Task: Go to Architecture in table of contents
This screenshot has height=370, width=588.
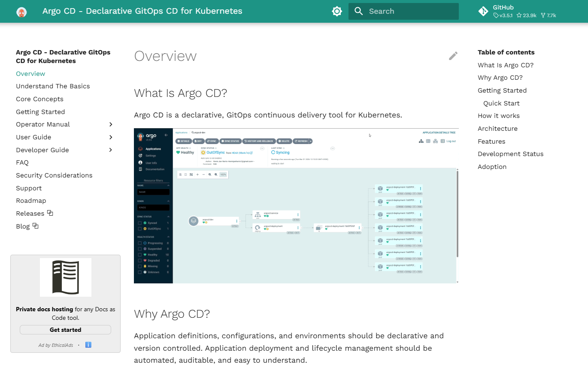Action: tap(497, 129)
